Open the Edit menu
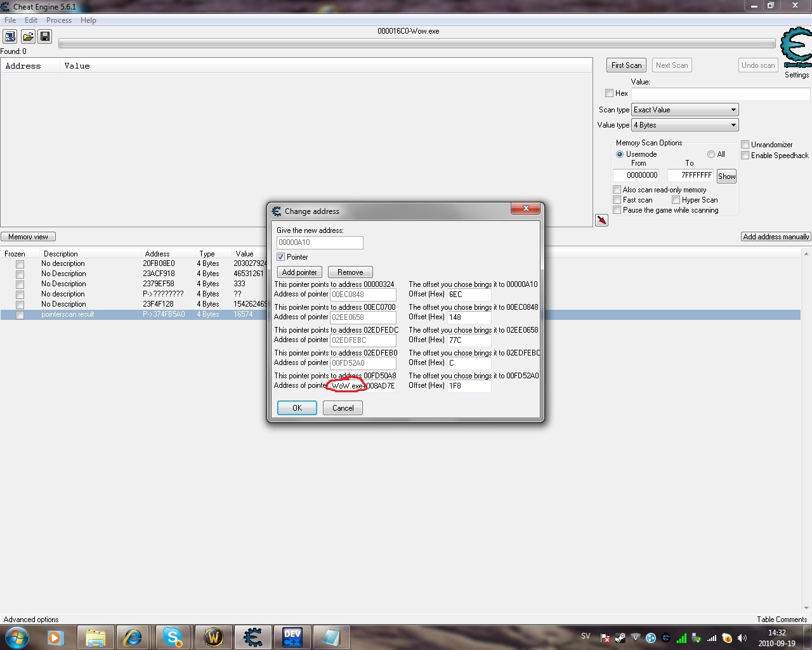Viewport: 812px width, 650px height. pos(30,20)
